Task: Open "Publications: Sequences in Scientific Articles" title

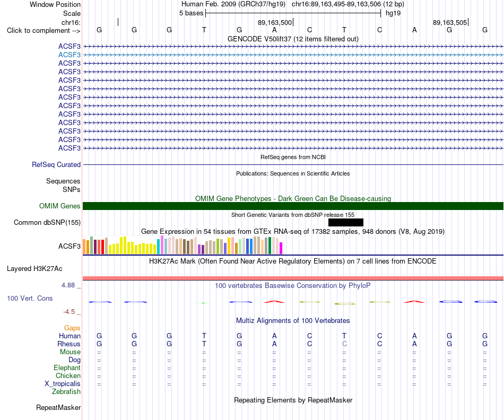Action: pos(293,173)
